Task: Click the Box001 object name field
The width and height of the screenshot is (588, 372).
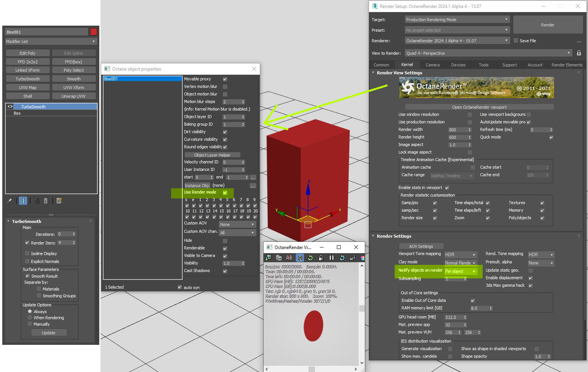Action: tap(46, 32)
